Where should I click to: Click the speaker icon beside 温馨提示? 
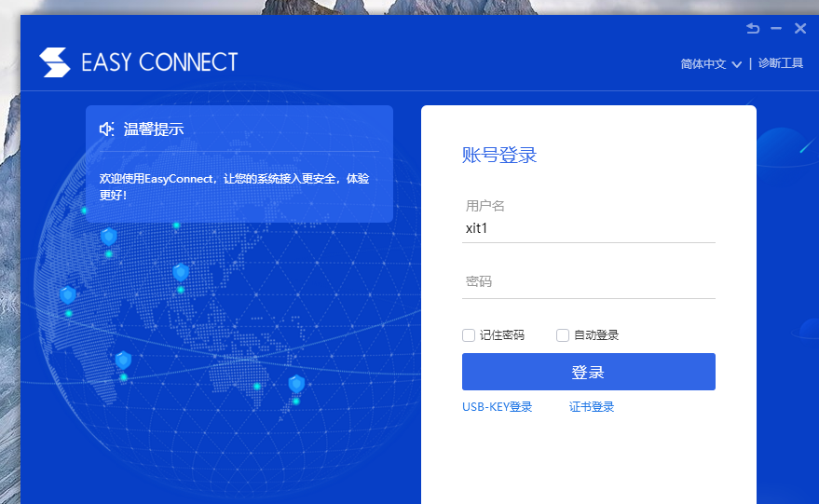click(106, 129)
